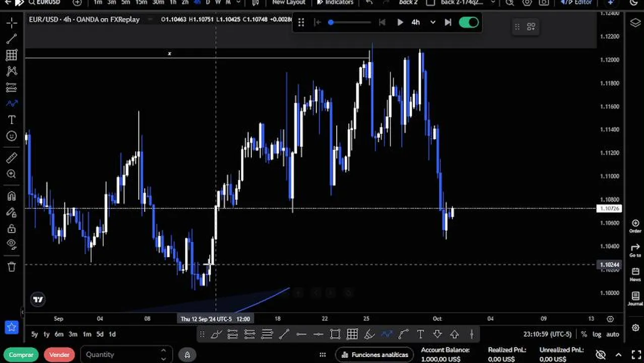Image resolution: width=644 pixels, height=363 pixels.
Task: Open the Order panel
Action: pyautogui.click(x=635, y=226)
